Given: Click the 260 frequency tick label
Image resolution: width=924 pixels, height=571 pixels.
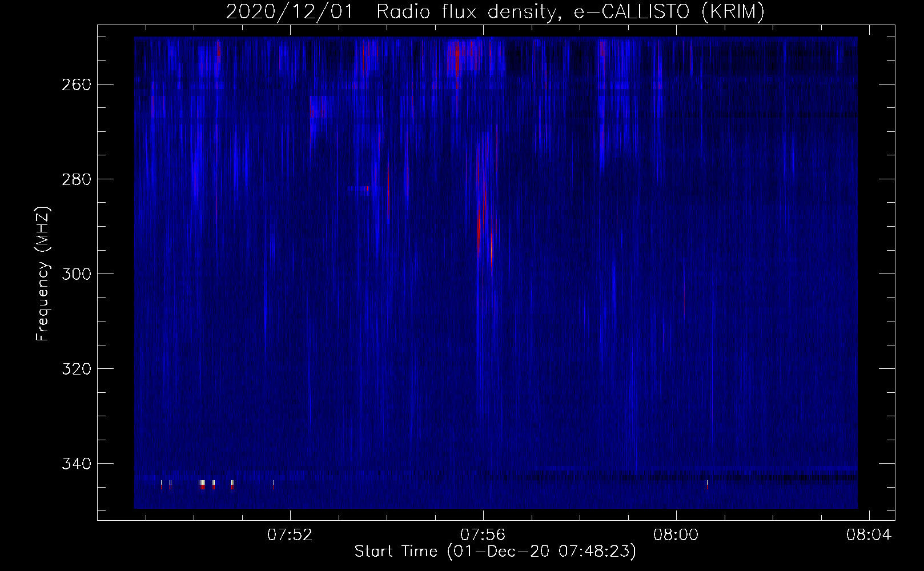Looking at the screenshot, I should tap(76, 85).
